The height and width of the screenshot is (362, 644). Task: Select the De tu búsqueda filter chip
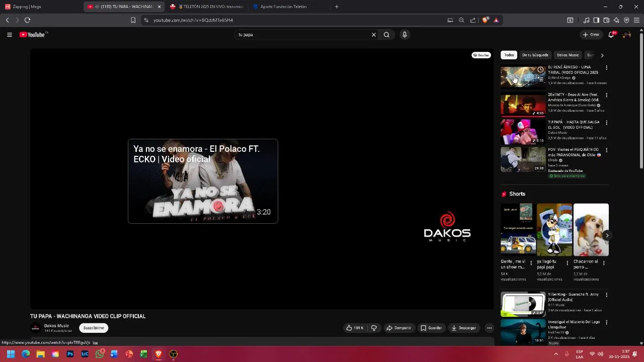535,55
